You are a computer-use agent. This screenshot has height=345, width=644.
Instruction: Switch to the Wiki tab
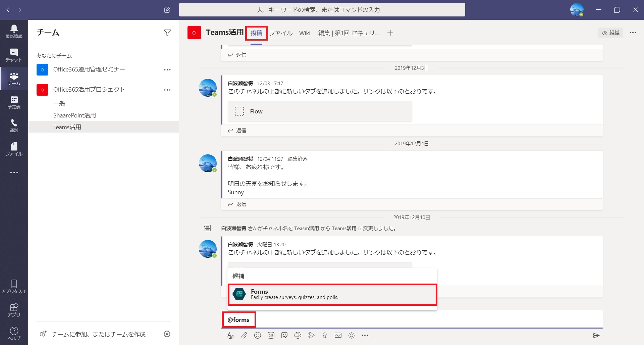305,33
